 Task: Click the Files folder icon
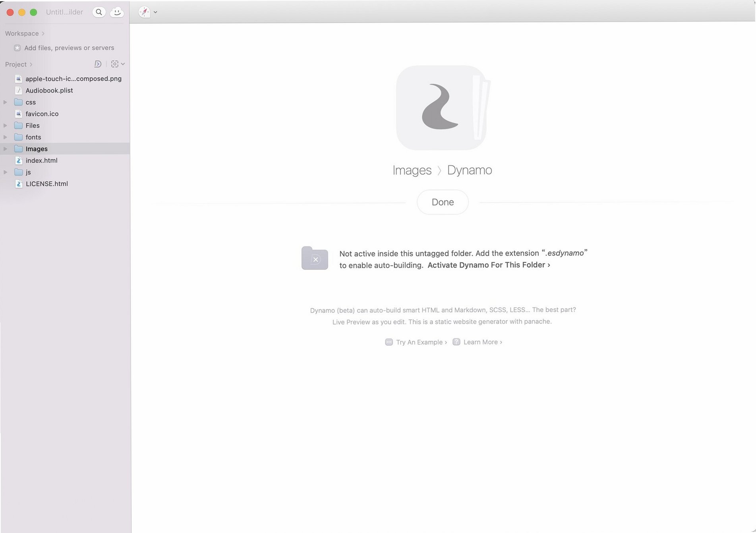click(18, 126)
